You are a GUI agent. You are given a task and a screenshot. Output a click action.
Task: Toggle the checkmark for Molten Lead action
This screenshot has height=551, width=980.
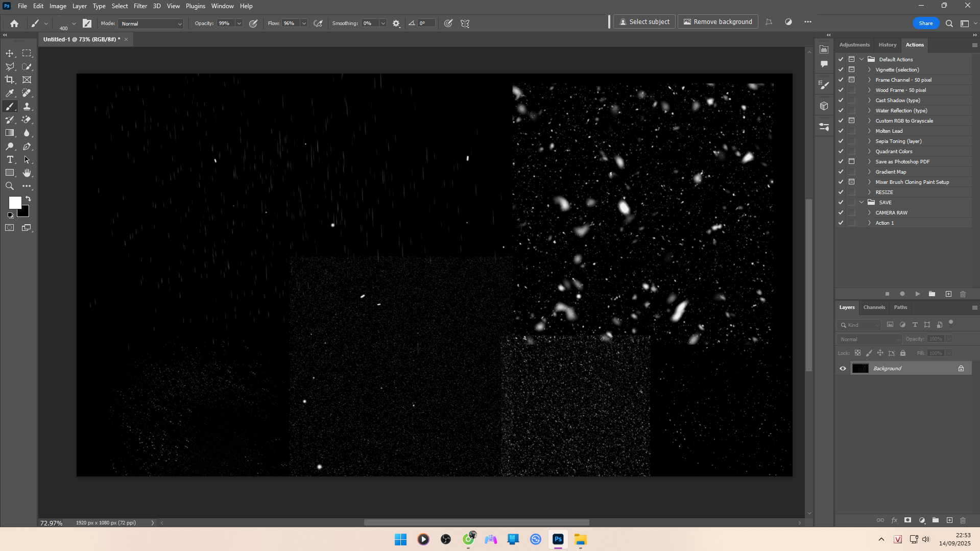point(841,131)
